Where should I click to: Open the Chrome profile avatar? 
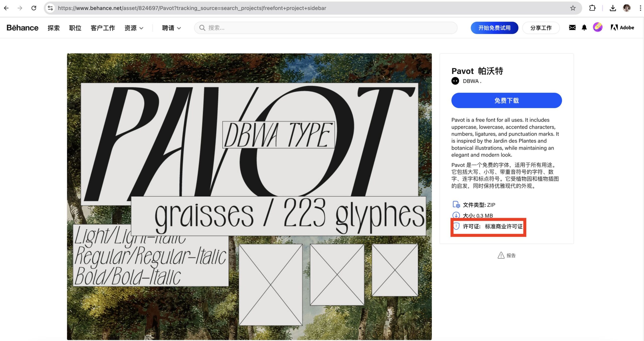coord(627,8)
